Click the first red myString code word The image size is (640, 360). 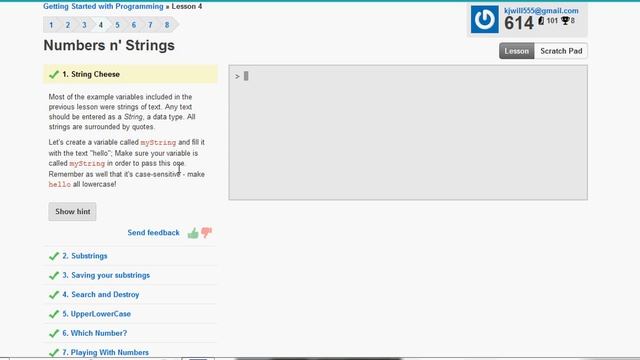(158, 143)
